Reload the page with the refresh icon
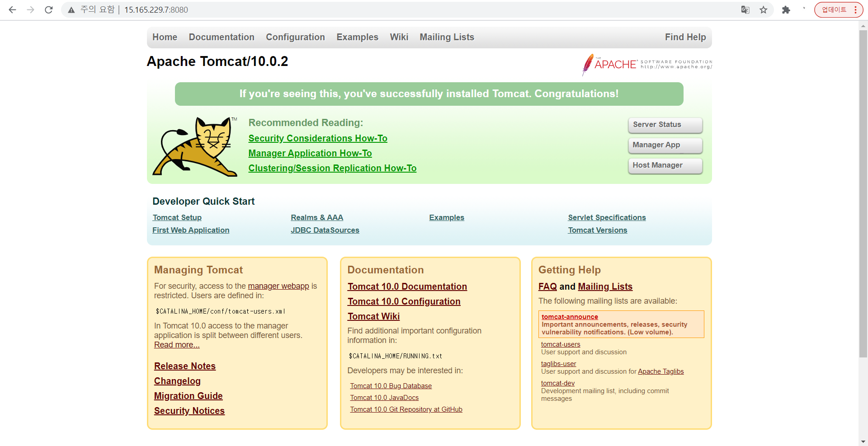This screenshot has width=868, height=446. (48, 9)
